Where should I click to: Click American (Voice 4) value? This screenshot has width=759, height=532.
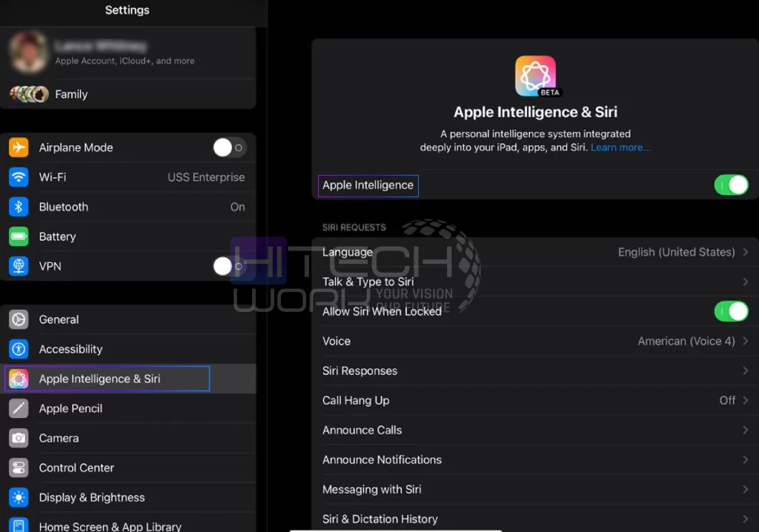click(x=686, y=341)
